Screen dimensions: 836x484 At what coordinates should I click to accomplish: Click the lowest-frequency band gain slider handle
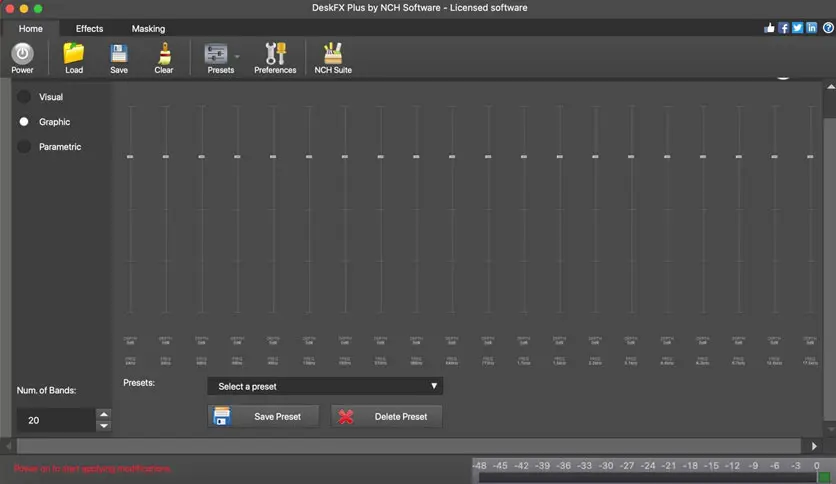130,157
